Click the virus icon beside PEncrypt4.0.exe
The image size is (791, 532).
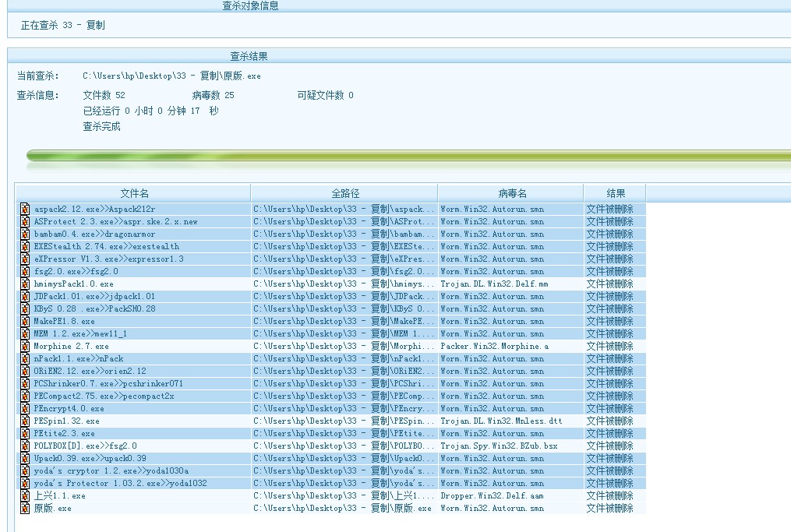click(x=25, y=408)
